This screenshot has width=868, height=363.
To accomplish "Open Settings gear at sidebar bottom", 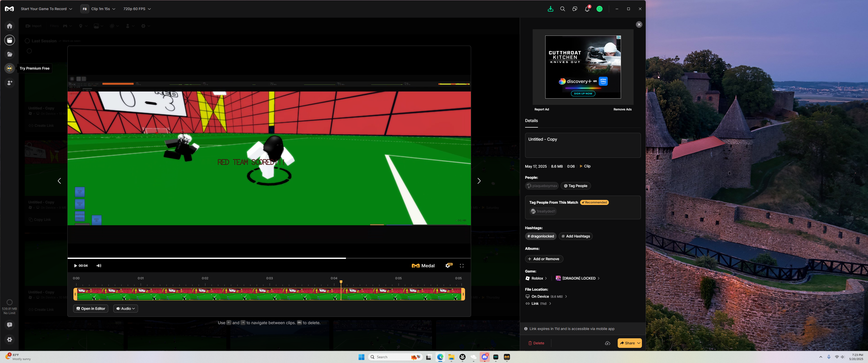I will click(x=10, y=339).
